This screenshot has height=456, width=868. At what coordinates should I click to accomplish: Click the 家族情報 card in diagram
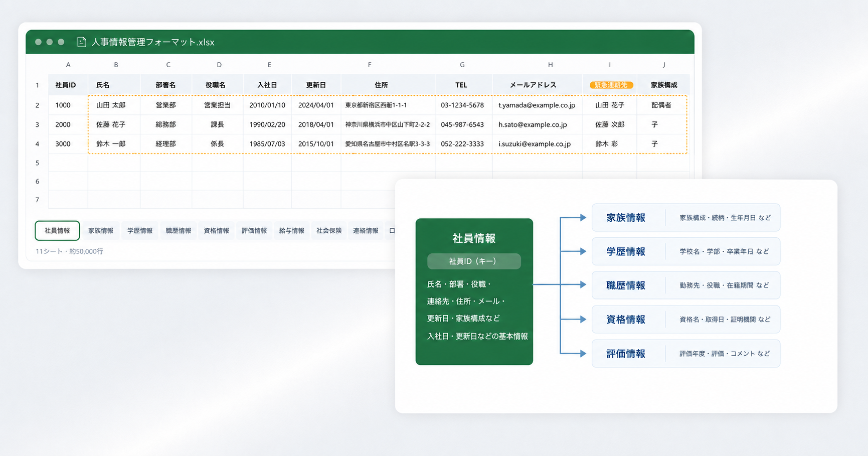[686, 218]
